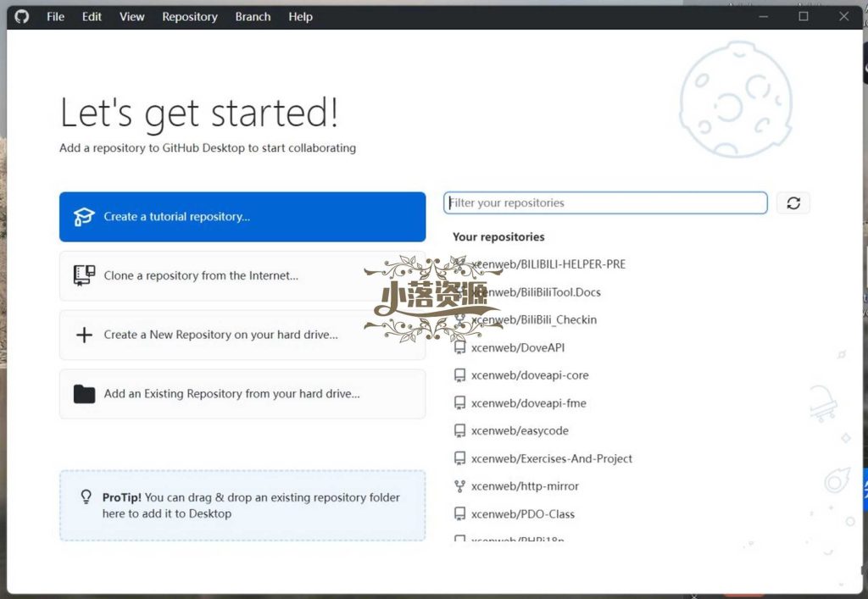
Task: Close the GitHub Desktop window
Action: (843, 17)
